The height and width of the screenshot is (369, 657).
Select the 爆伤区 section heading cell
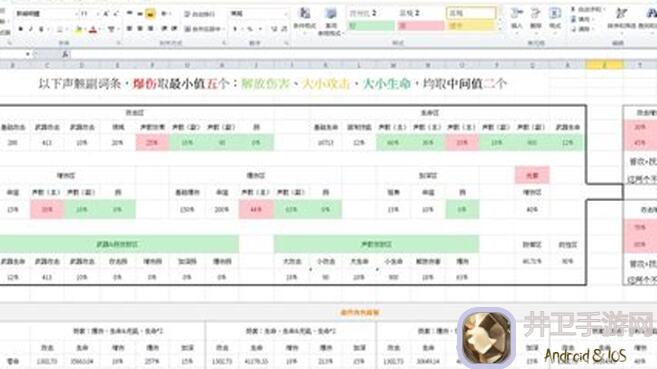(x=256, y=175)
